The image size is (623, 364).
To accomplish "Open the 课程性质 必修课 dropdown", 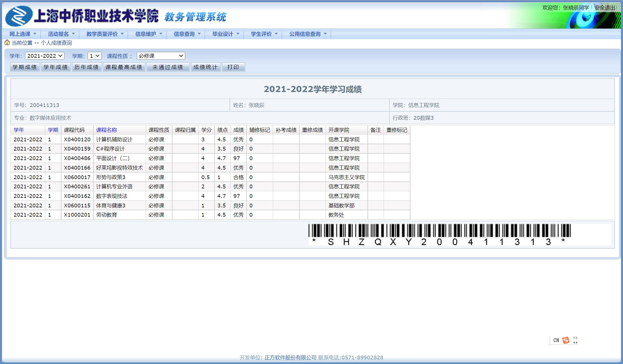I will click(161, 56).
